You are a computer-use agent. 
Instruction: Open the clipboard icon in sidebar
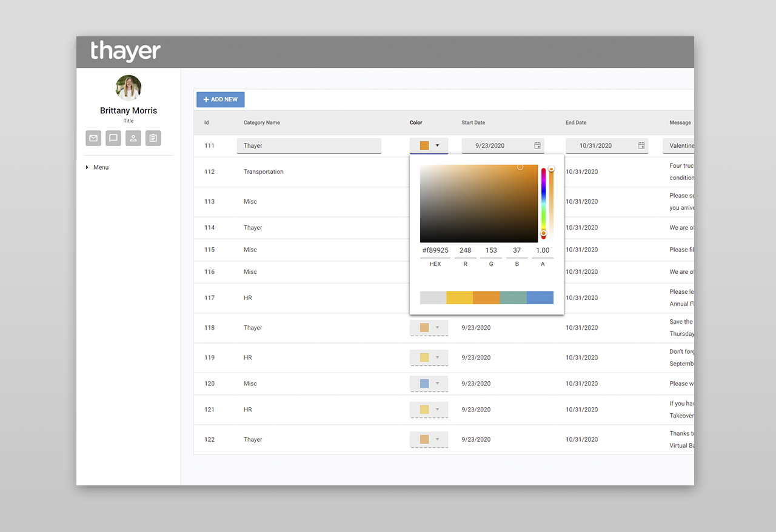pos(153,138)
